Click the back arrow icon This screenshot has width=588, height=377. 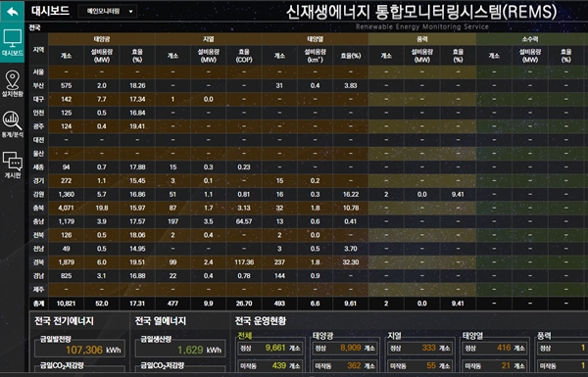click(x=13, y=11)
